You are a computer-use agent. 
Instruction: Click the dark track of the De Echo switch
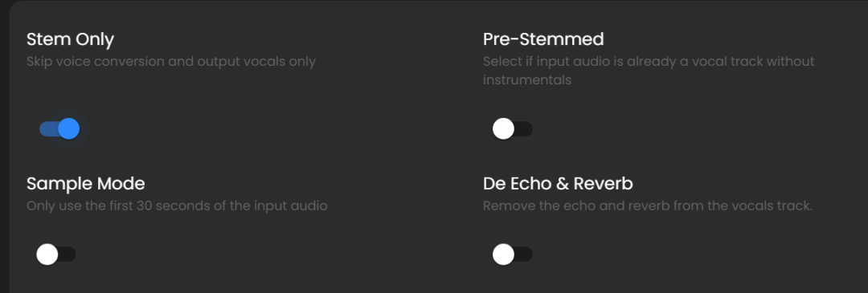click(x=524, y=254)
